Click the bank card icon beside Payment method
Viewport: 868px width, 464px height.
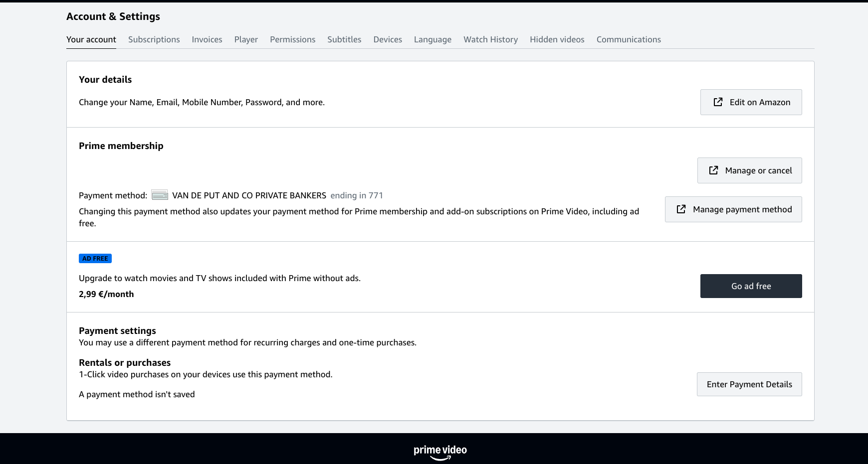tap(160, 195)
